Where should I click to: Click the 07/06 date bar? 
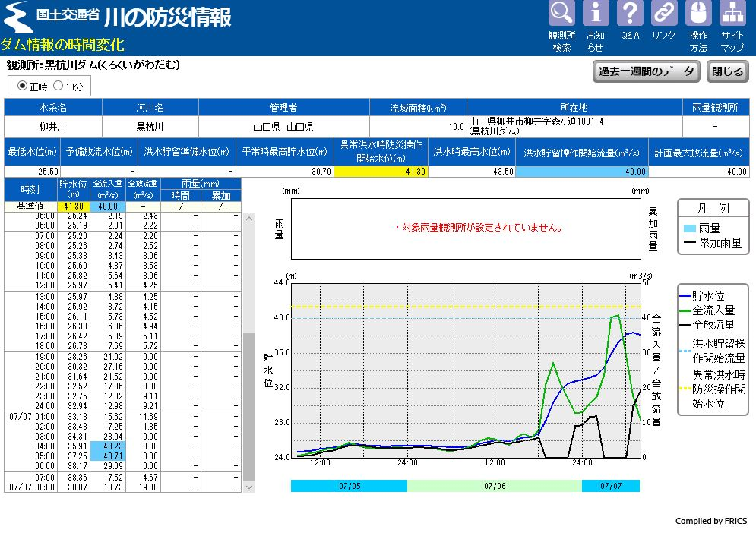click(495, 486)
